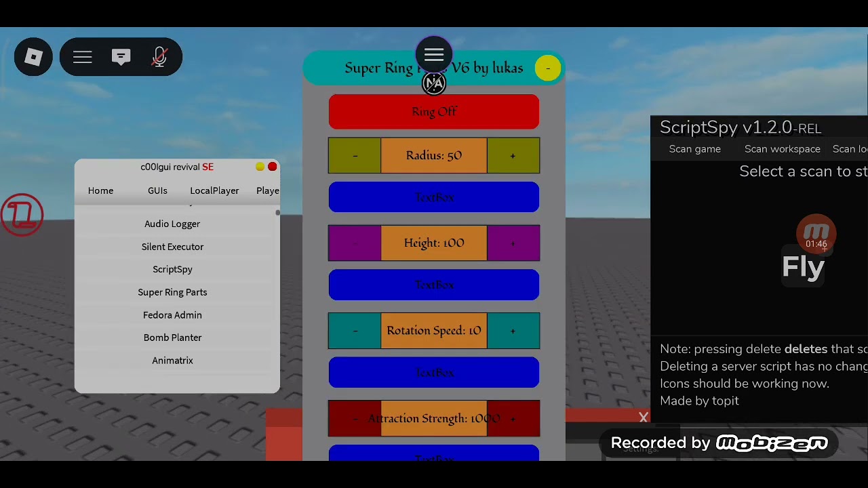The width and height of the screenshot is (868, 488).
Task: Minimize Super Ring Parts with yellow button
Action: click(x=548, y=68)
